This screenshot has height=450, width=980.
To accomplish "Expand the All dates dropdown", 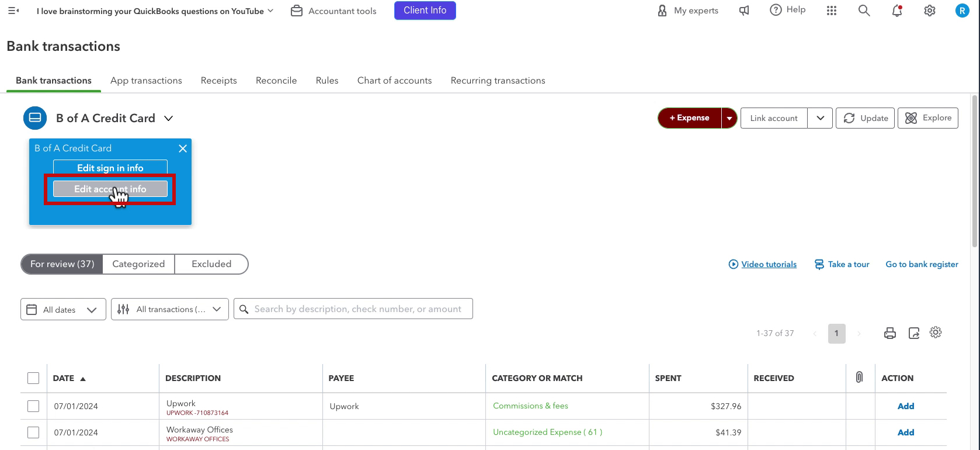I will pyautogui.click(x=63, y=309).
